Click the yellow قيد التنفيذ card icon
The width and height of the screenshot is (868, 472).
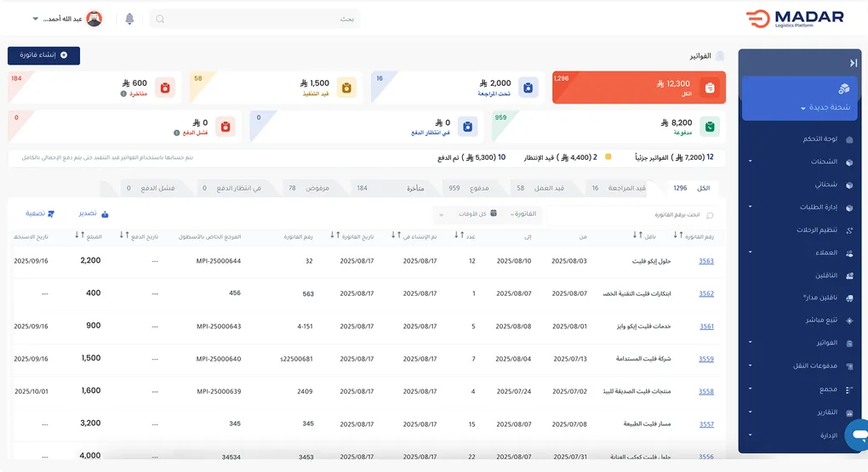tap(347, 87)
